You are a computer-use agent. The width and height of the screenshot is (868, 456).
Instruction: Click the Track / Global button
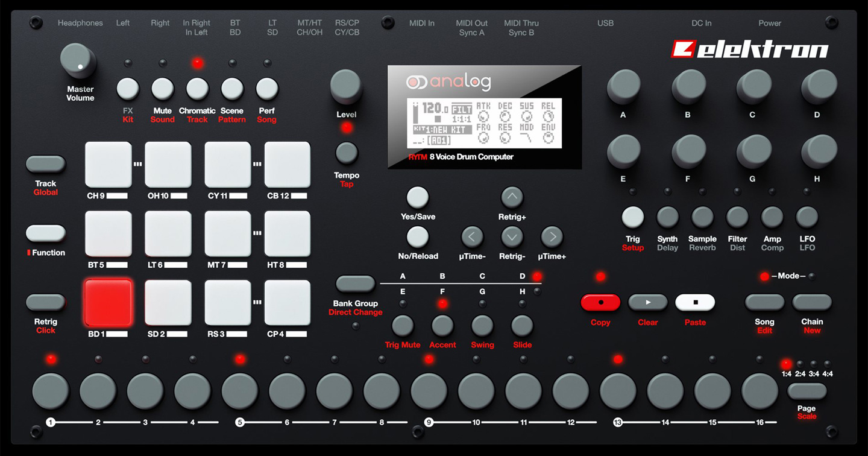(46, 164)
